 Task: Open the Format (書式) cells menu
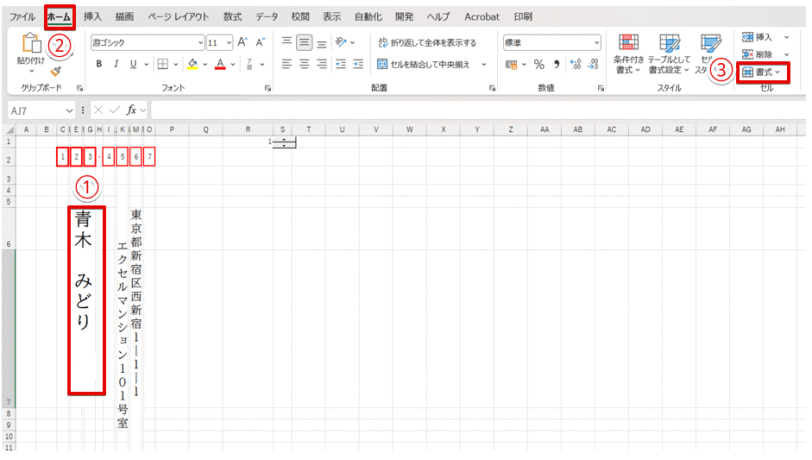tap(761, 72)
